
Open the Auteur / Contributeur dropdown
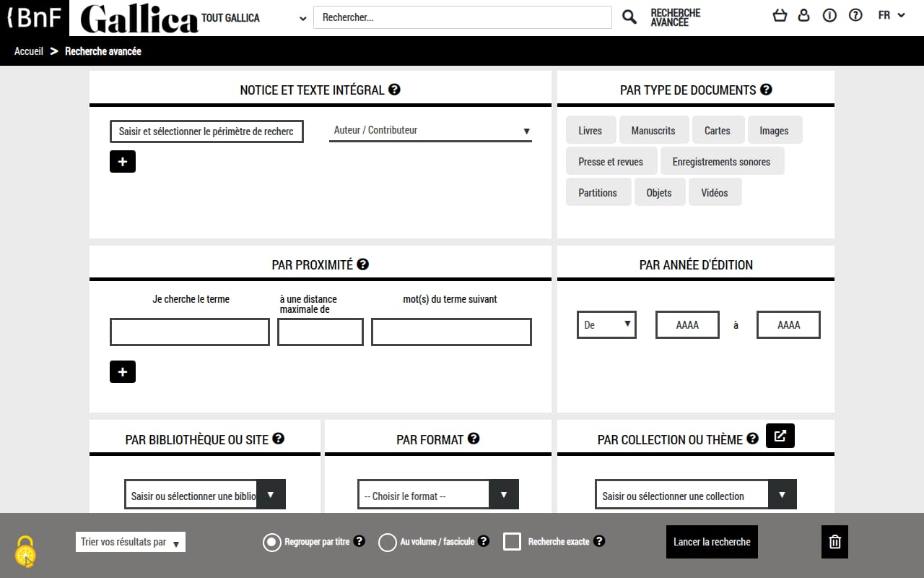tap(430, 131)
